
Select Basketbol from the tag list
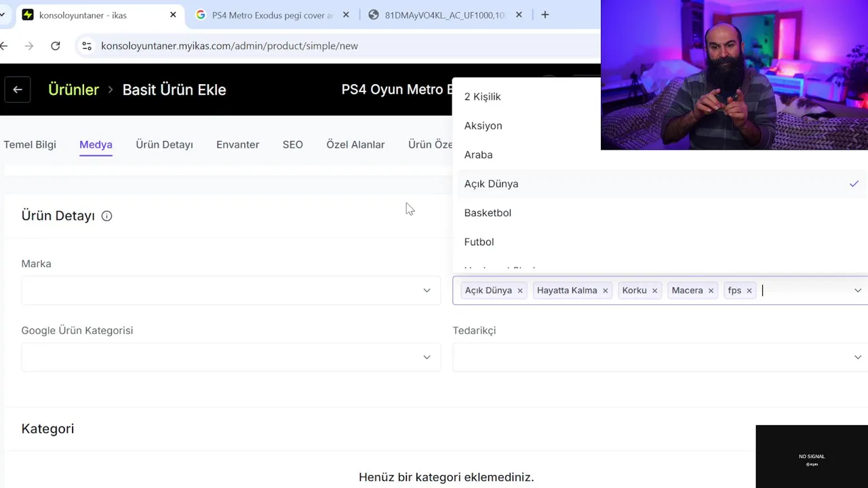click(660, 213)
